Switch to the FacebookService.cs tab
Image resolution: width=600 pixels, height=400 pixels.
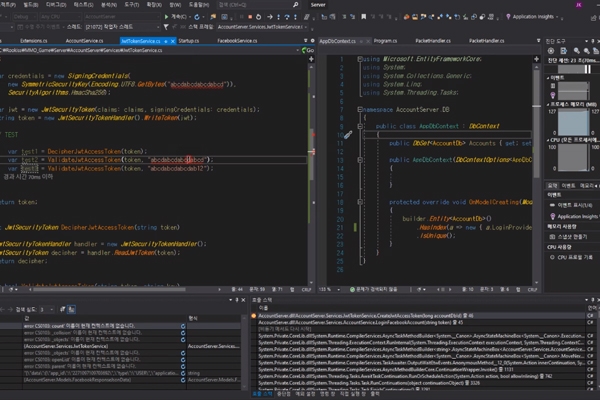237,41
